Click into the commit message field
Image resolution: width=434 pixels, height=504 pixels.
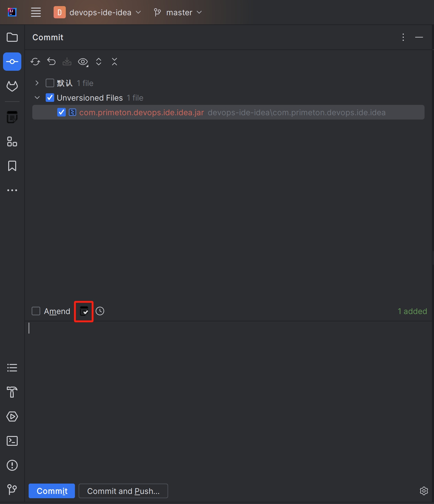point(228,396)
